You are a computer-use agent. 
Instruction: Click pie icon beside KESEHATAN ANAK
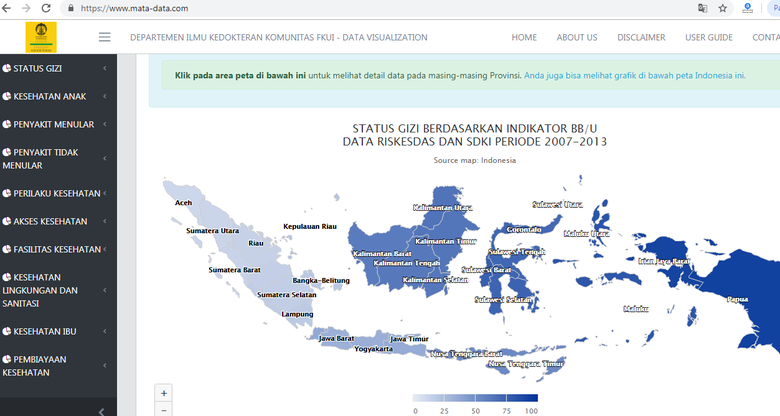6,96
